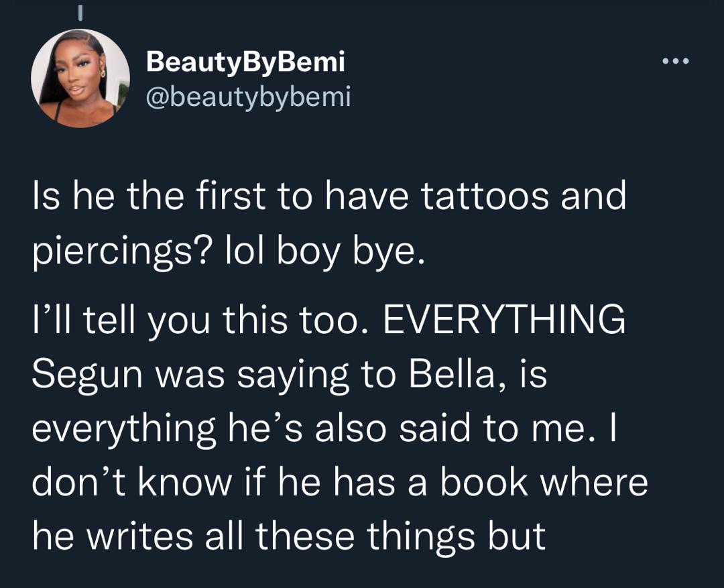
Task: Open the three-dot more options menu
Action: click(x=674, y=62)
